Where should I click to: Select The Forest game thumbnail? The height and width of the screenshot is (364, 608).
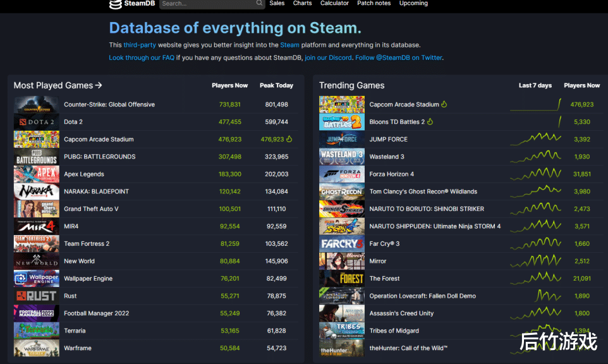(x=342, y=278)
